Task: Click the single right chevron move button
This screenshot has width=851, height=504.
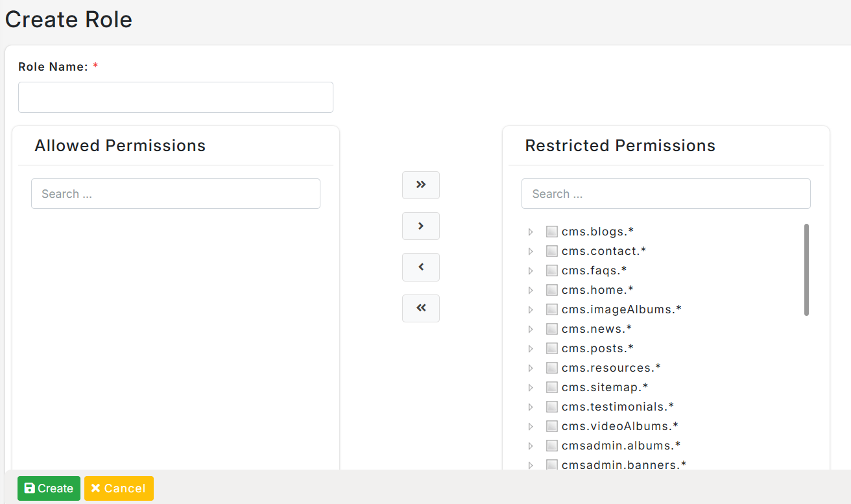Action: [421, 226]
